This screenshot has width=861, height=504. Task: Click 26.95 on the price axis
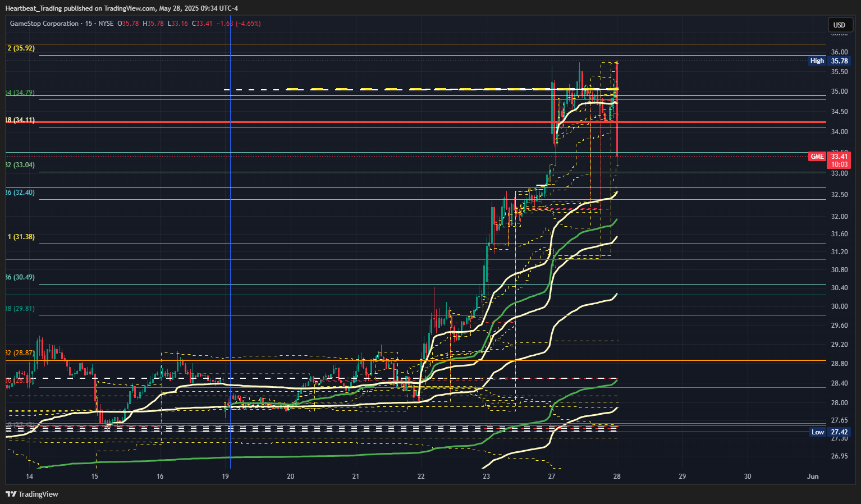point(840,456)
